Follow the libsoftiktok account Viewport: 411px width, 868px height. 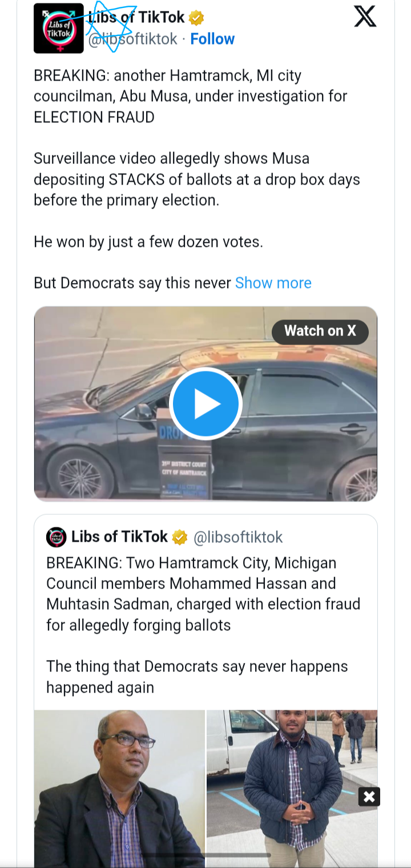coord(212,39)
